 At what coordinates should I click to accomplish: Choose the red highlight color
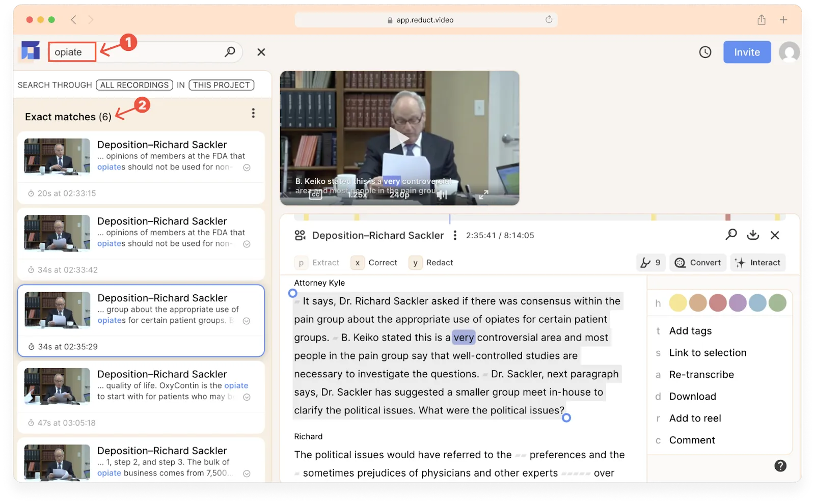click(x=718, y=303)
